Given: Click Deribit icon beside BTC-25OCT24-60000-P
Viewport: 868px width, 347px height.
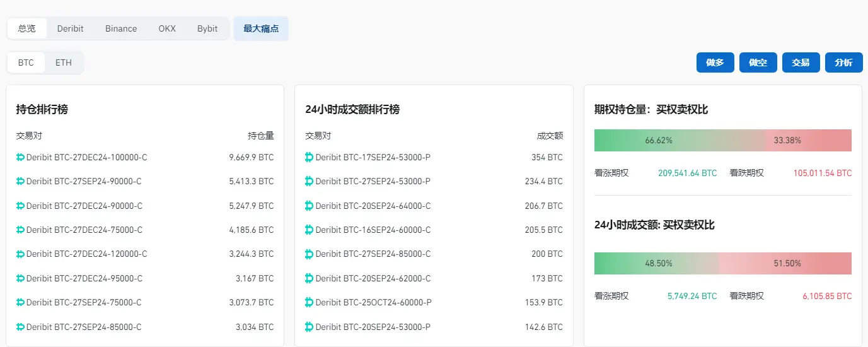Looking at the screenshot, I should point(309,303).
